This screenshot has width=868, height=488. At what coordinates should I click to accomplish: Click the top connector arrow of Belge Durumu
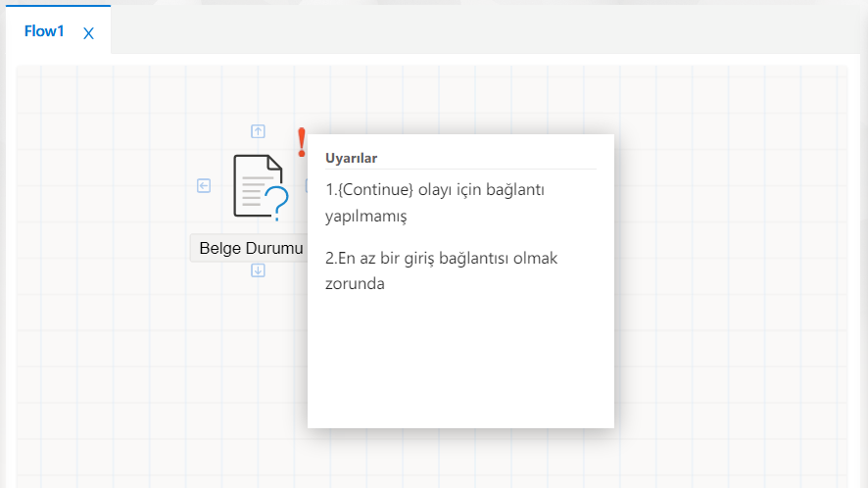(x=258, y=131)
